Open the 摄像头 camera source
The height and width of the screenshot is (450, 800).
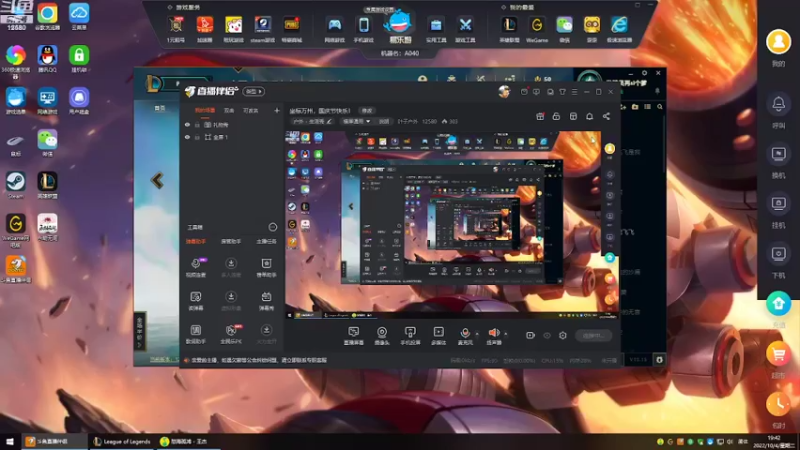[x=382, y=336]
